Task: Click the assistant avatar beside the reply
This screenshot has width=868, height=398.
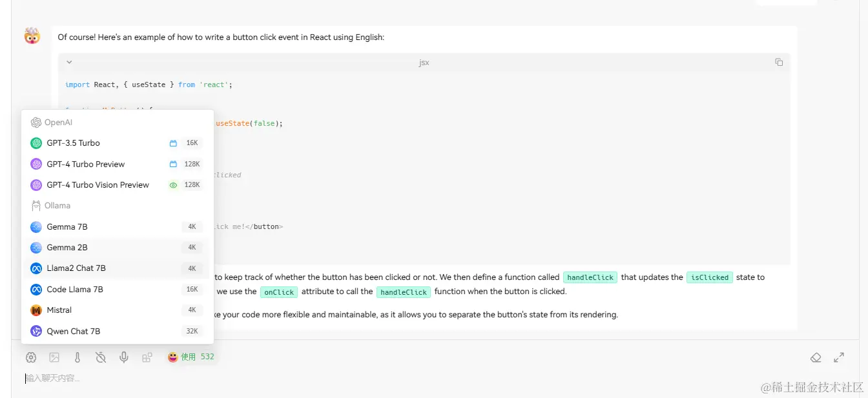Action: [32, 36]
